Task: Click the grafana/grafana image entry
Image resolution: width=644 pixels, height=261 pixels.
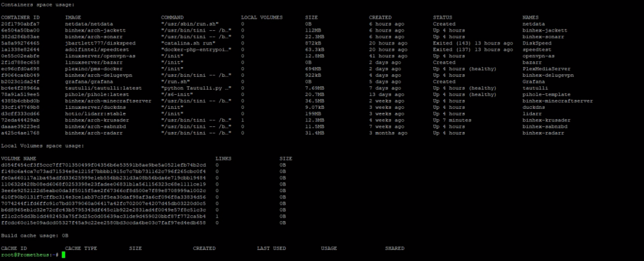Action: (x=89, y=82)
